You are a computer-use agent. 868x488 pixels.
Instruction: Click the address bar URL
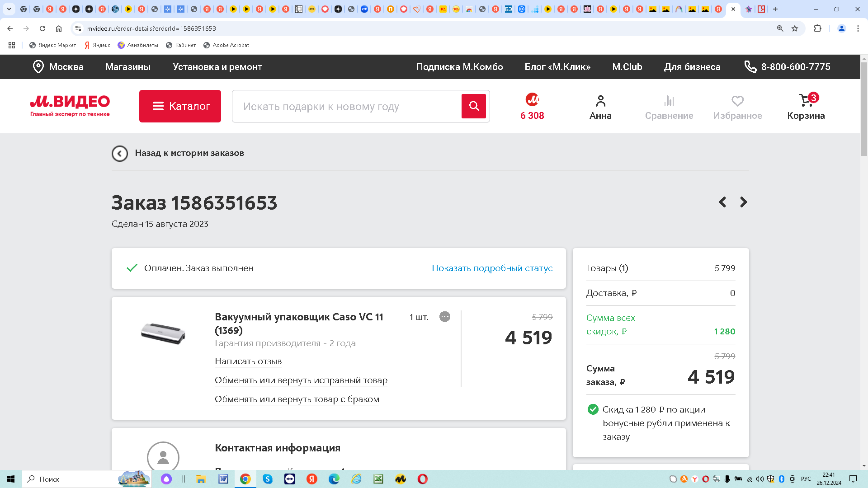pos(151,28)
